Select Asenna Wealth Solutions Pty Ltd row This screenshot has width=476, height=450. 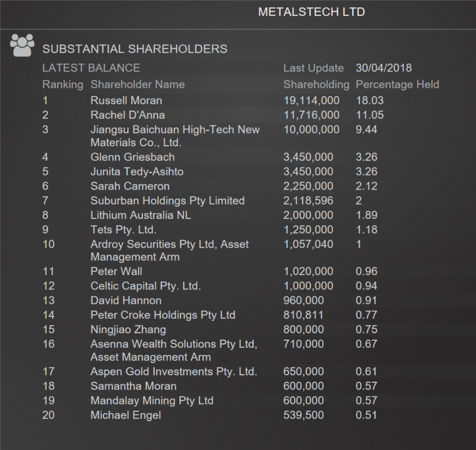click(x=174, y=351)
